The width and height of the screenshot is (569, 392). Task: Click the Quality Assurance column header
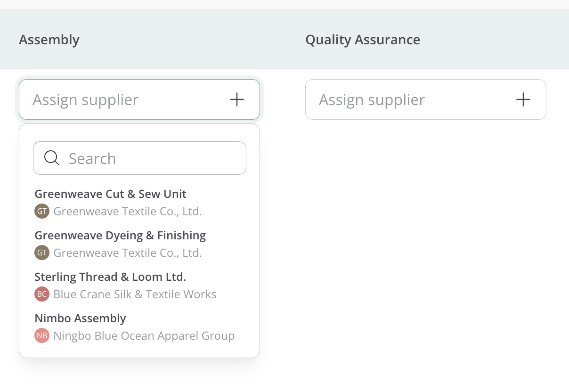tap(363, 40)
